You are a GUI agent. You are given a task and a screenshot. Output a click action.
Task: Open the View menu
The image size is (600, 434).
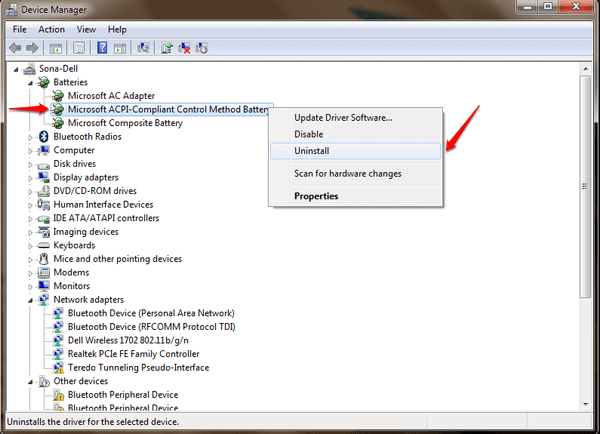(x=87, y=30)
